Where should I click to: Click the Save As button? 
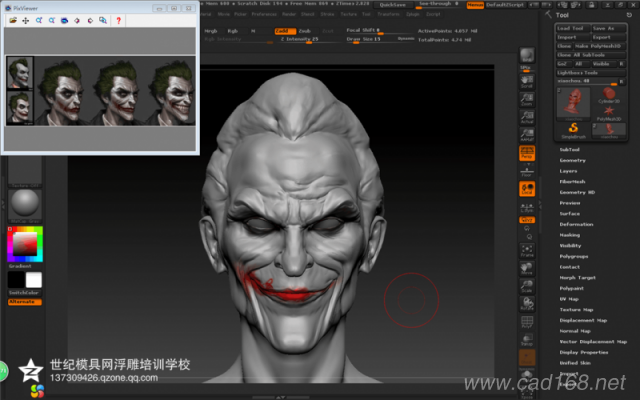tap(609, 28)
